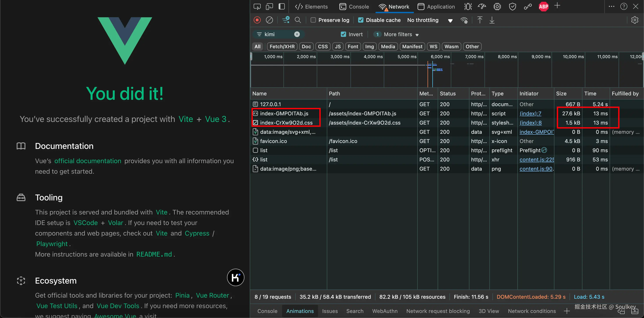Open the more tools plus menu
Screen dimensions: 644x318
pyautogui.click(x=557, y=6)
